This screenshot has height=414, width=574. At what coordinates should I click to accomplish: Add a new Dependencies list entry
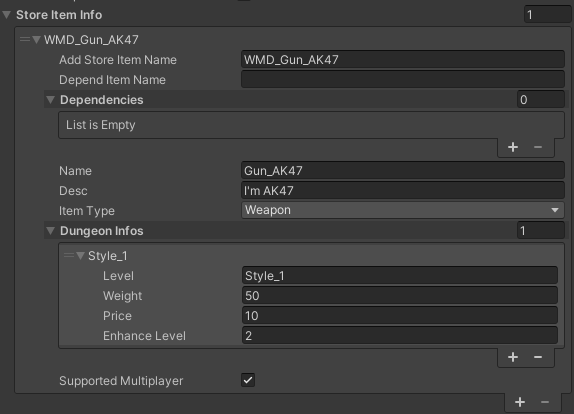coord(512,147)
